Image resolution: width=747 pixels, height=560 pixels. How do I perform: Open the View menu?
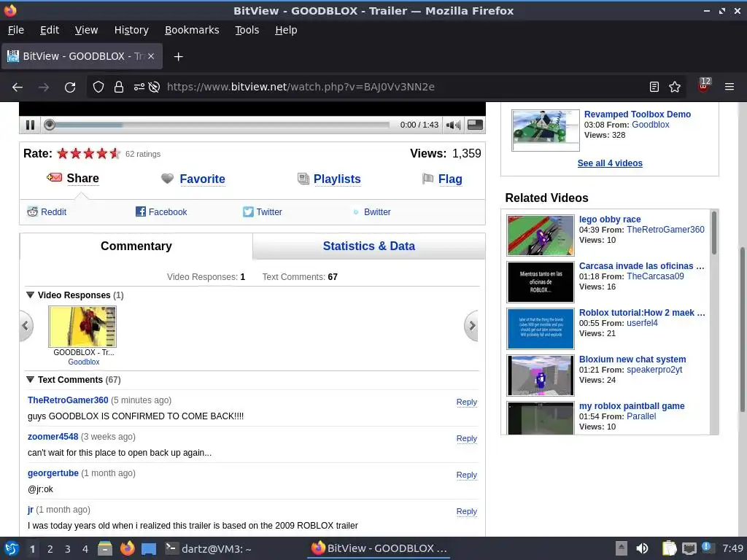(x=86, y=30)
